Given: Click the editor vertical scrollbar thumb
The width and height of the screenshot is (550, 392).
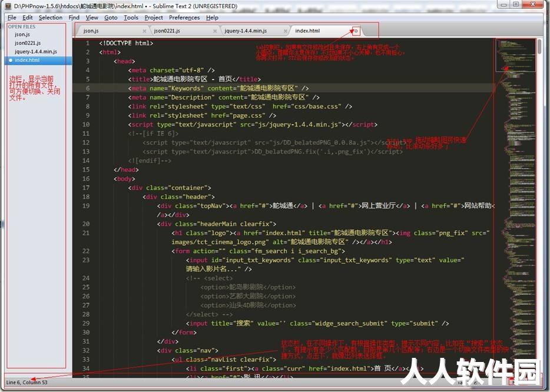Looking at the screenshot, I should 539,45.
